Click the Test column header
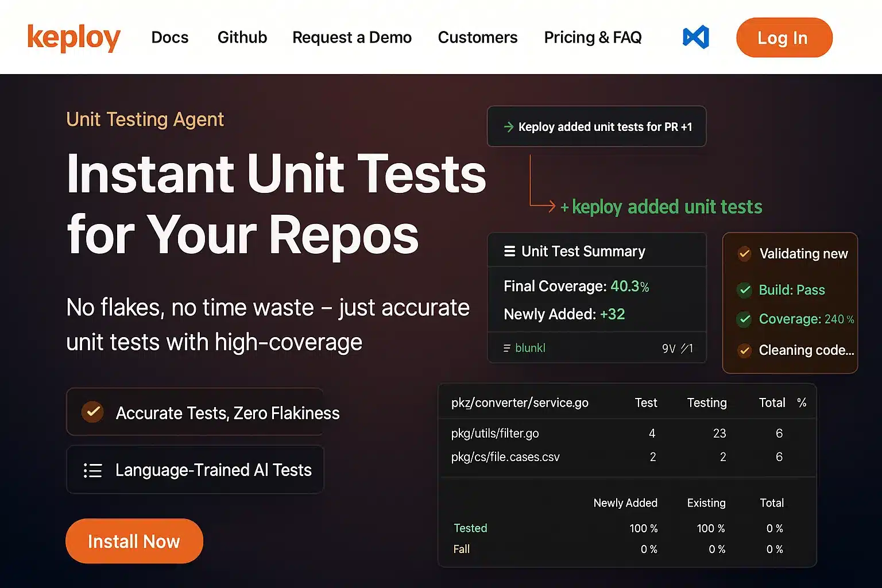This screenshot has width=882, height=588. click(x=646, y=403)
